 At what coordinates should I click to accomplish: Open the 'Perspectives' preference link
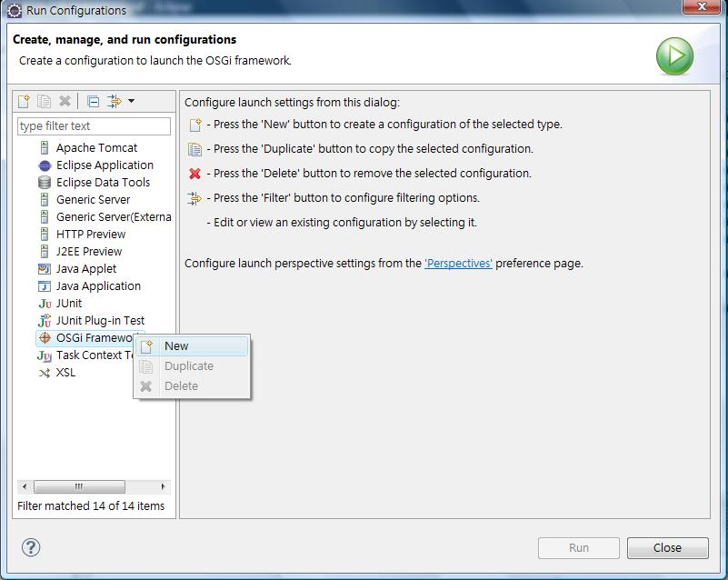coord(458,264)
